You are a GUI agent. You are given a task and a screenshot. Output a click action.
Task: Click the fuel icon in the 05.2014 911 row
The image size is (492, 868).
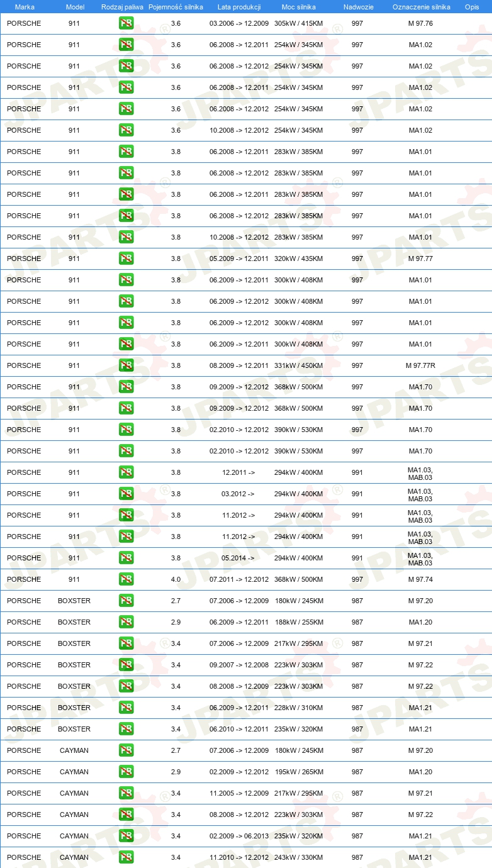click(x=126, y=558)
